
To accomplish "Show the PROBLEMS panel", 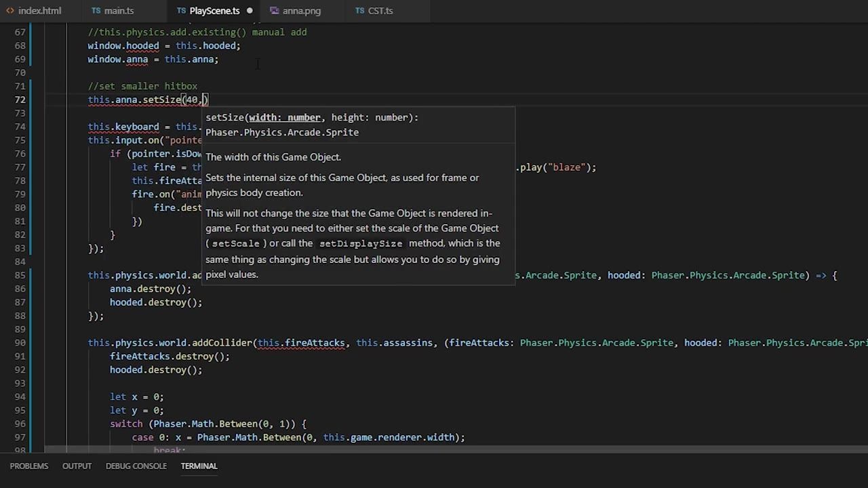I will click(29, 466).
